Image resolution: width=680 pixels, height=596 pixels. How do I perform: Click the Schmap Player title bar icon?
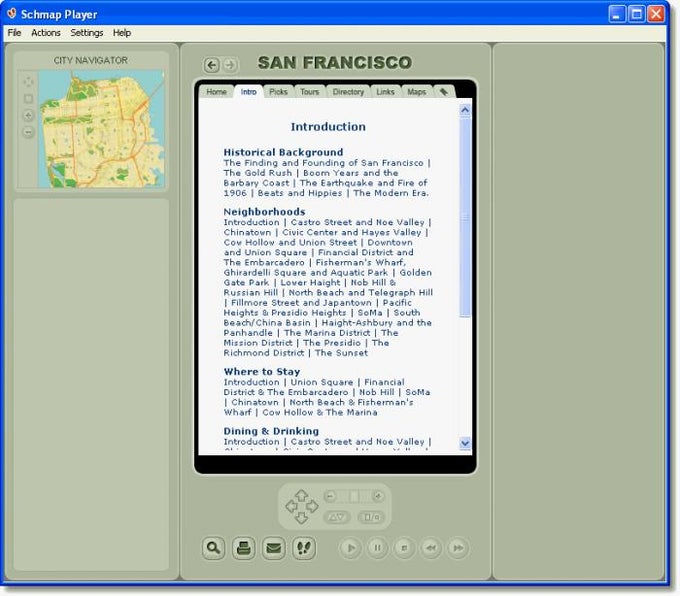12,13
